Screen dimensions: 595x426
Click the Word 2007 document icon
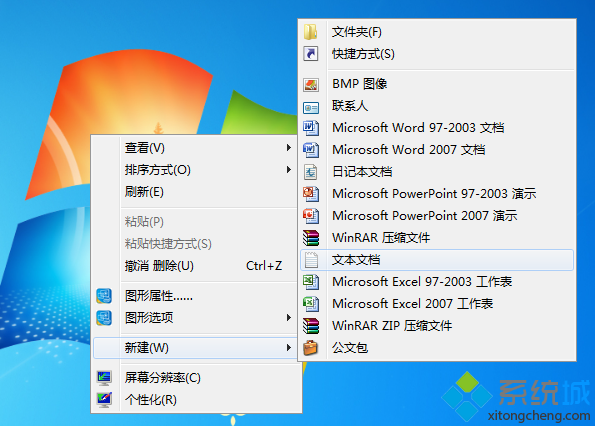click(311, 150)
